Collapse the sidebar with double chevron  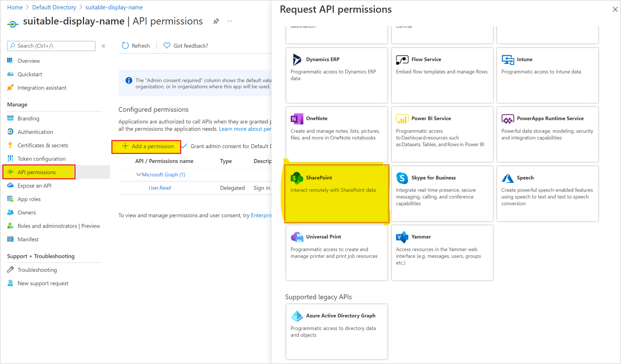(104, 46)
